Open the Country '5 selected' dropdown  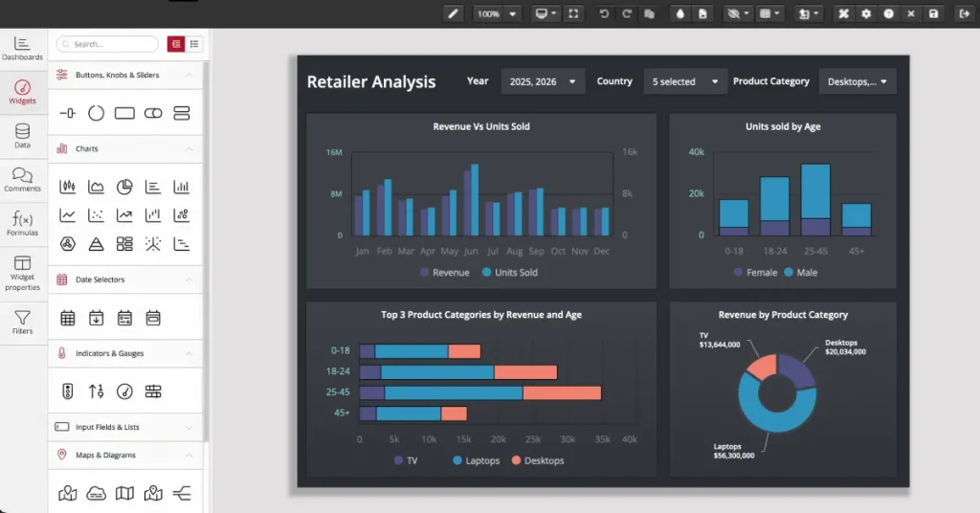(685, 82)
